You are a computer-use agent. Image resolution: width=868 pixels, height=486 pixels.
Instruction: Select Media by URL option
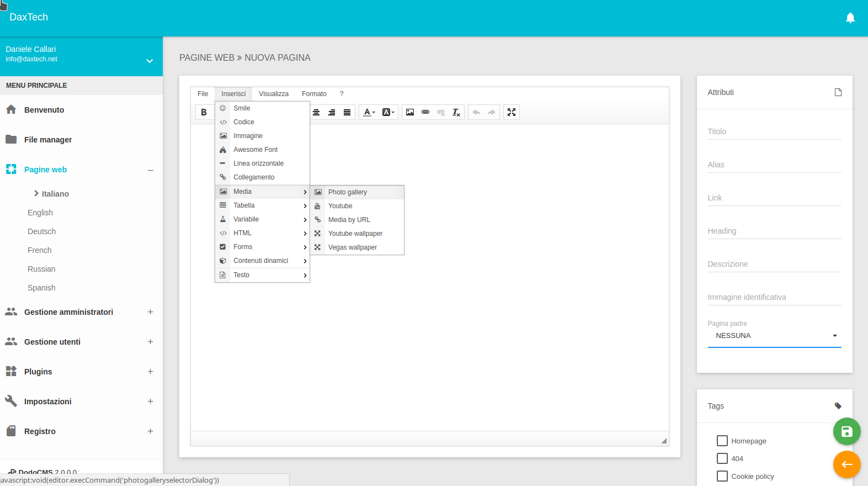(357, 220)
